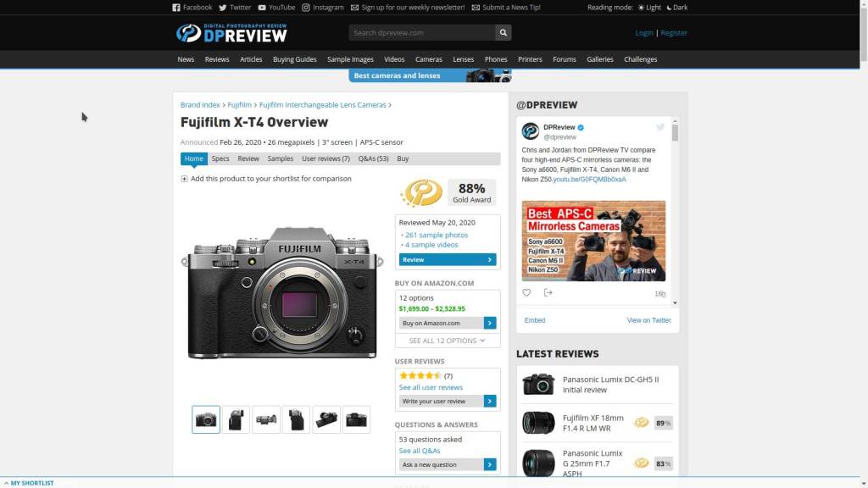Select first front-view camera thumbnail
The height and width of the screenshot is (488, 868).
206,419
